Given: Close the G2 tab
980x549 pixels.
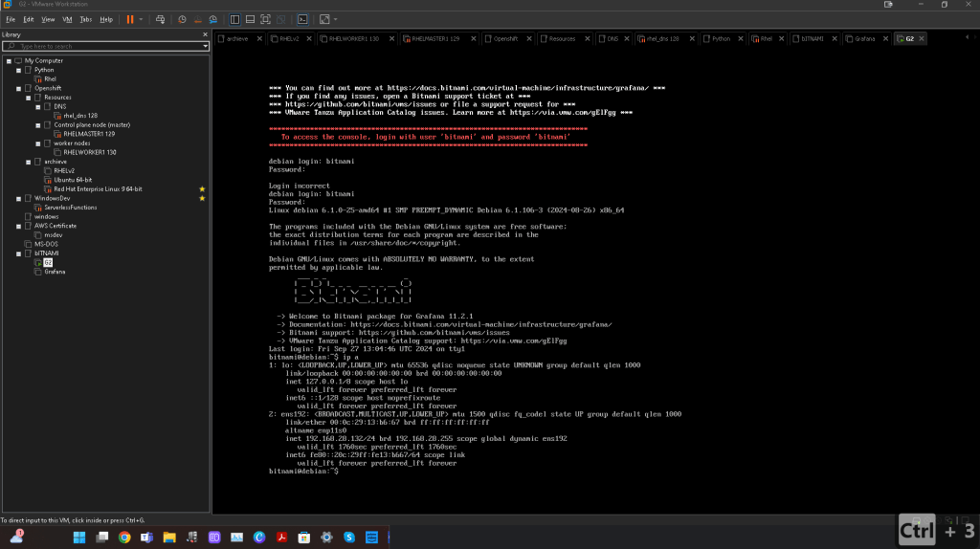Looking at the screenshot, I should pyautogui.click(x=922, y=38).
